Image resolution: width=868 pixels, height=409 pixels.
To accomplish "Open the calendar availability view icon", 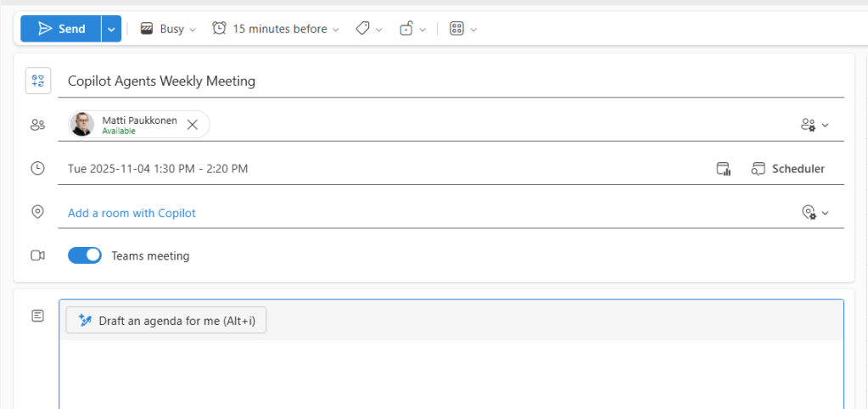I will 723,169.
